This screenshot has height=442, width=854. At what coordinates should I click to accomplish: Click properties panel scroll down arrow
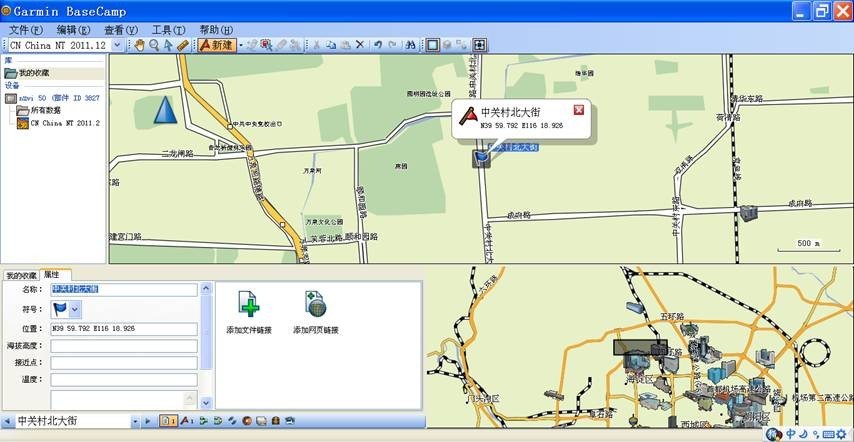click(206, 403)
